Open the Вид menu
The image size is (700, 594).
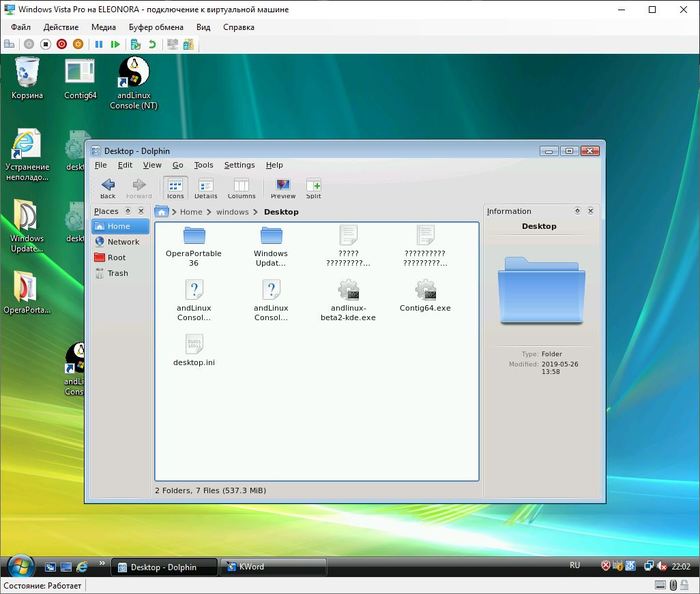coord(203,27)
